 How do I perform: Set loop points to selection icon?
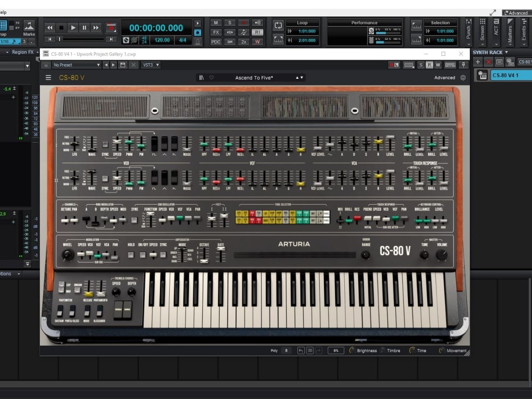[x=278, y=39]
